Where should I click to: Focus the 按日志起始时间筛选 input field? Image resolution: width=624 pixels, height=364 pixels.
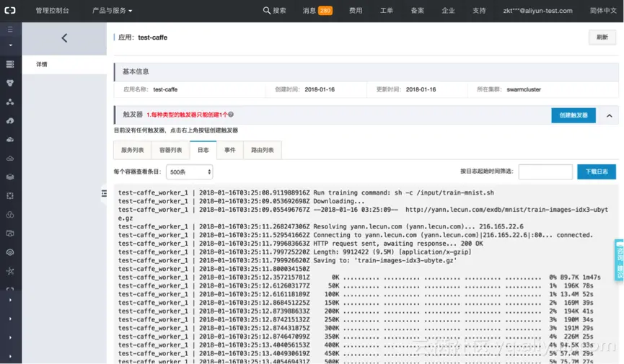coord(545,172)
